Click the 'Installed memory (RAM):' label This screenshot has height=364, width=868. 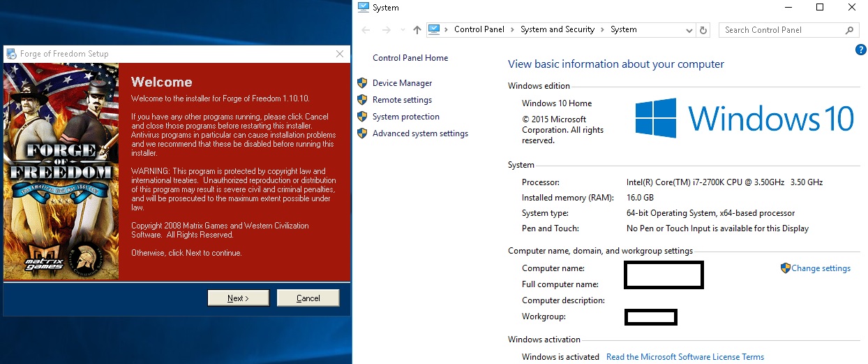coord(568,198)
